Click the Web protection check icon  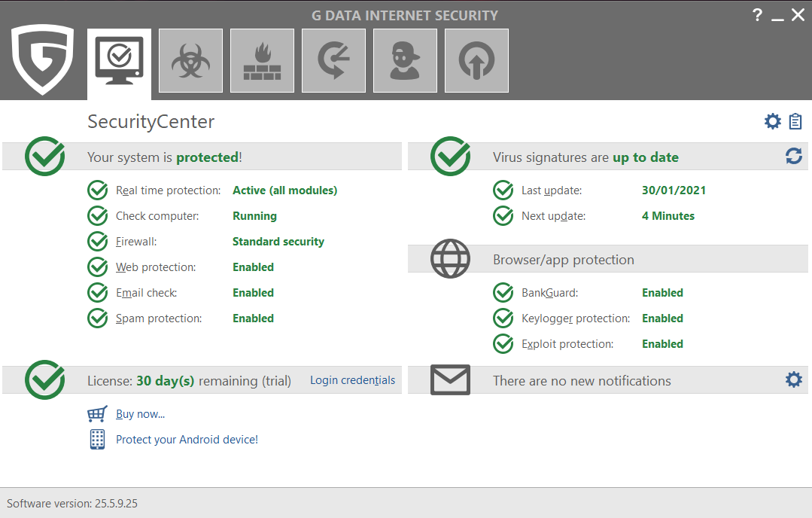(x=97, y=267)
